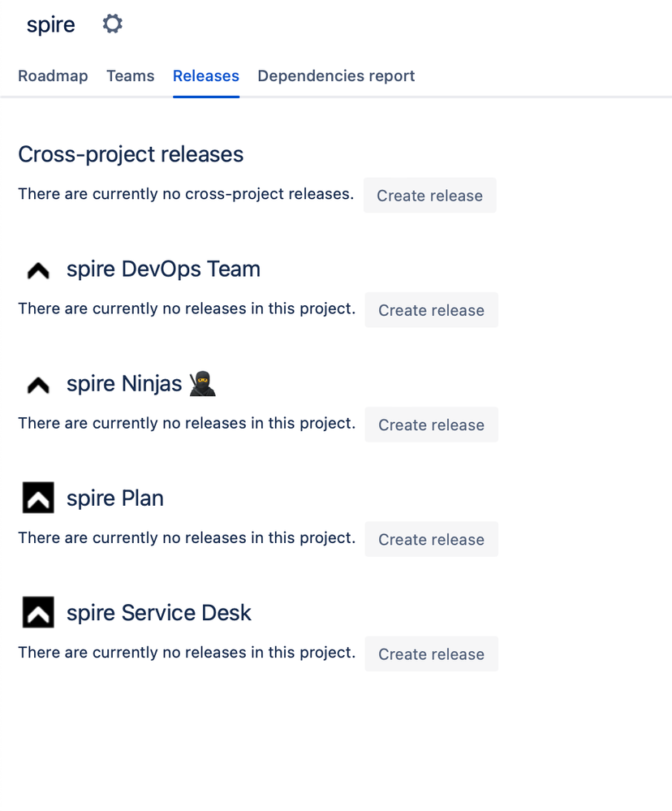Create a release for spire Plan
This screenshot has width=672, height=811.
click(431, 539)
